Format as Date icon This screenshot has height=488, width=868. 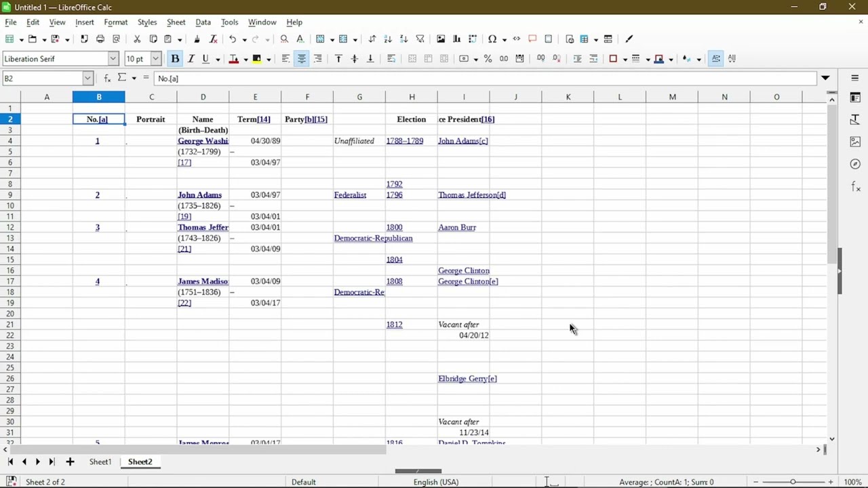[x=519, y=59]
